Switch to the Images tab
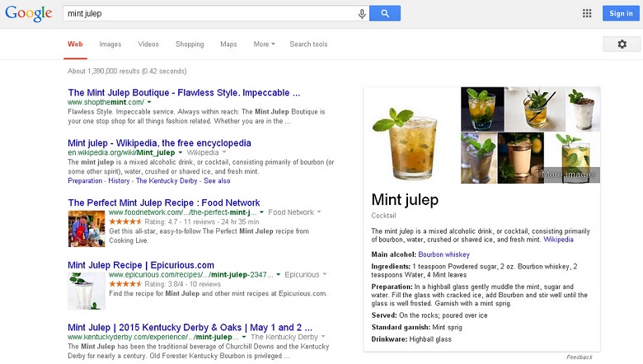The image size is (643, 364). point(110,44)
